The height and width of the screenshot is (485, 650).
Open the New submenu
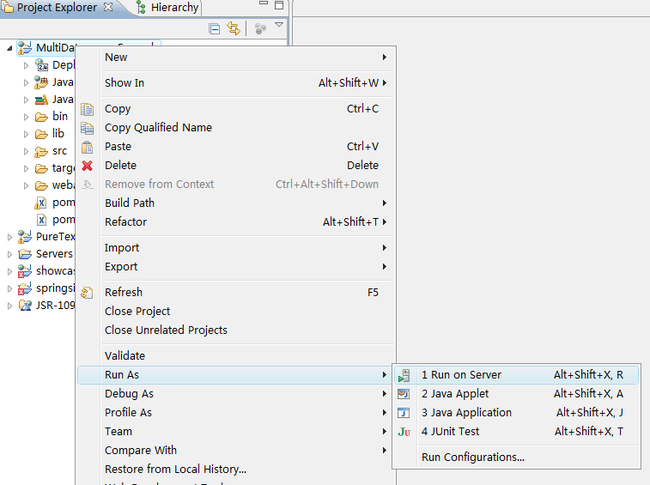point(235,57)
